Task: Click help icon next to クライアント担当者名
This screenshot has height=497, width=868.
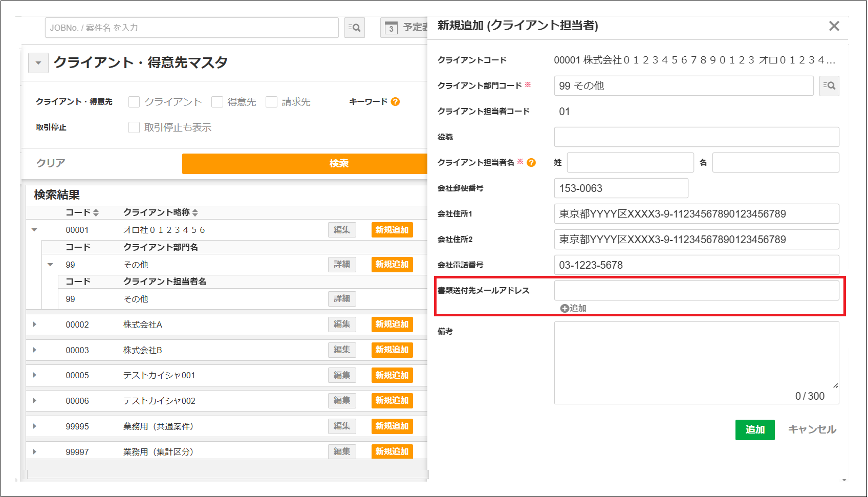Action: [531, 163]
